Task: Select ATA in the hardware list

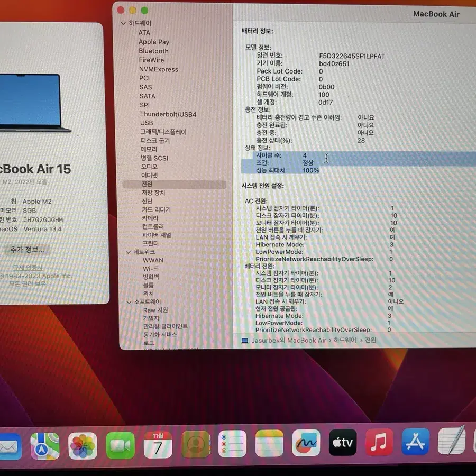Action: (x=144, y=32)
